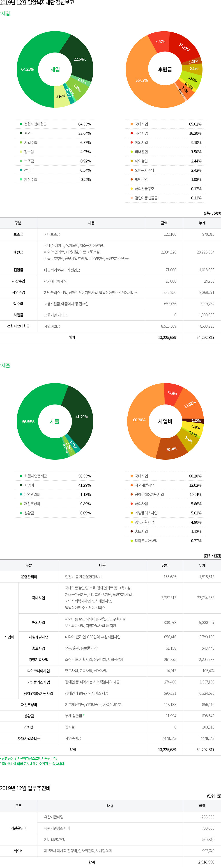This screenshot has width=221, height=868.
Task: Click the 지정사업 legend color dot
Action: pyautogui.click(x=132, y=133)
